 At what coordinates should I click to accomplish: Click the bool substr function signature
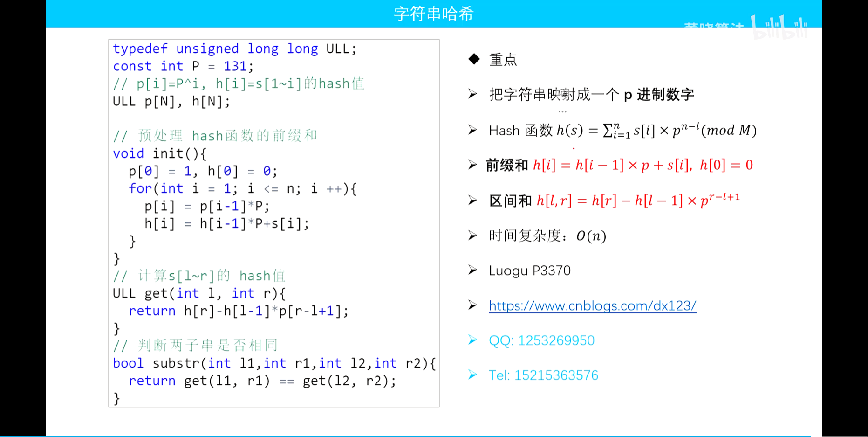point(274,363)
